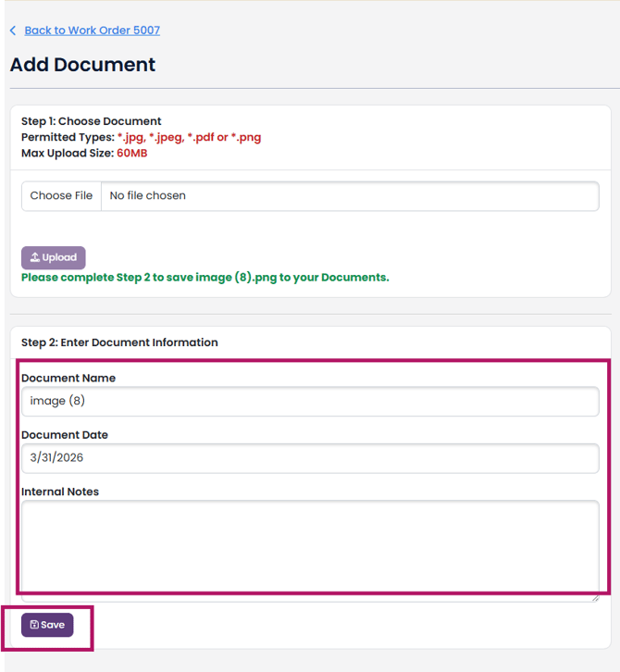620x672 pixels.
Task: Click the Document Name label
Action: (68, 378)
